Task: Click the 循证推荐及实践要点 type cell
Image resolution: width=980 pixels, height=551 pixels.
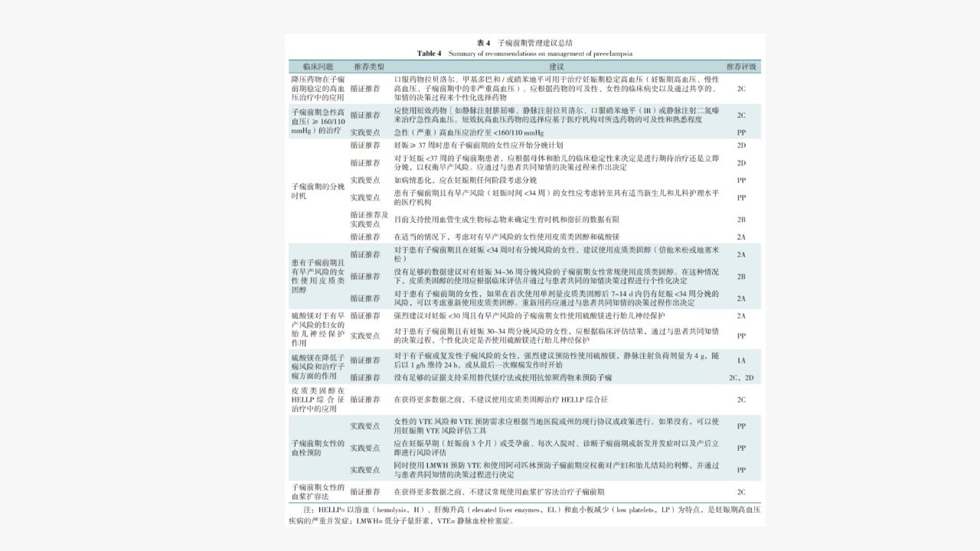Action: click(x=369, y=219)
